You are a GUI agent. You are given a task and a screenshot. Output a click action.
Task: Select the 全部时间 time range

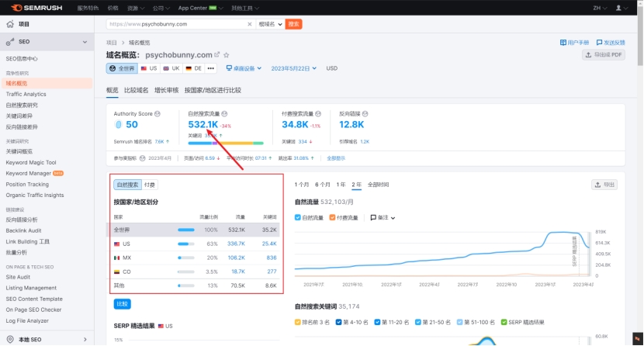point(378,185)
